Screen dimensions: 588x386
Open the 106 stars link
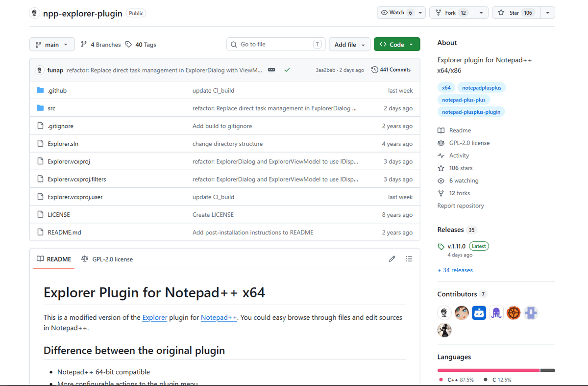[455, 168]
